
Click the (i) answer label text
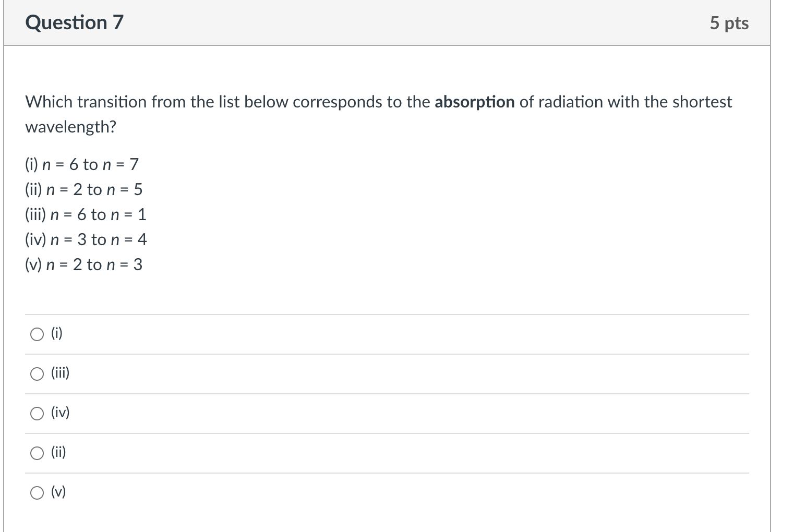pos(57,333)
